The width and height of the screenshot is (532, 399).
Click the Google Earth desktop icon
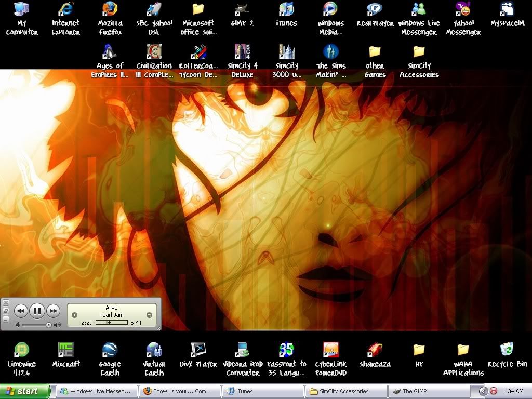click(110, 359)
